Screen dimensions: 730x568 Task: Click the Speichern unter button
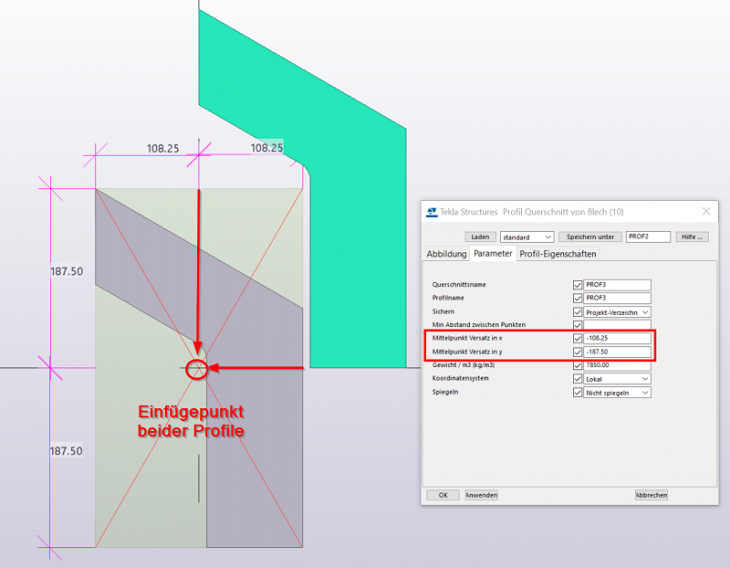[590, 237]
